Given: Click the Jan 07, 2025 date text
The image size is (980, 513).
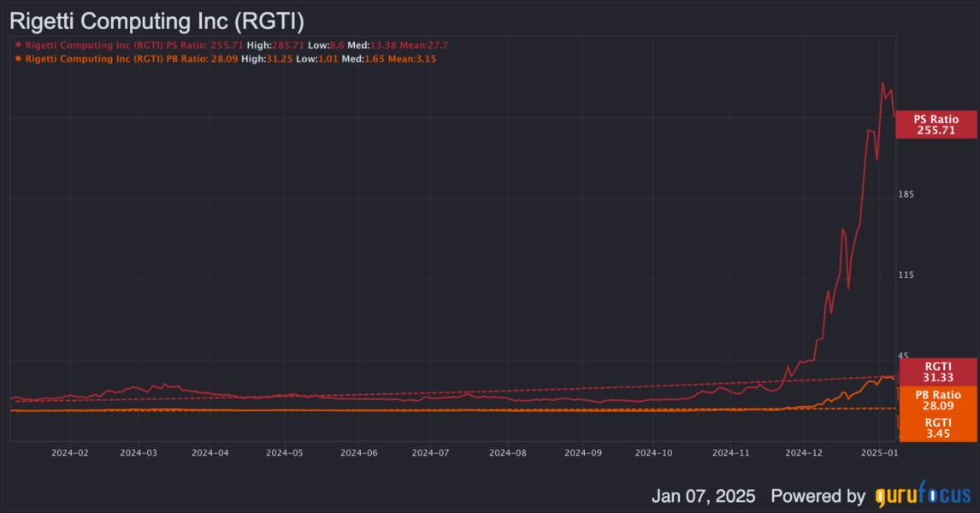Looking at the screenshot, I should tap(703, 496).
